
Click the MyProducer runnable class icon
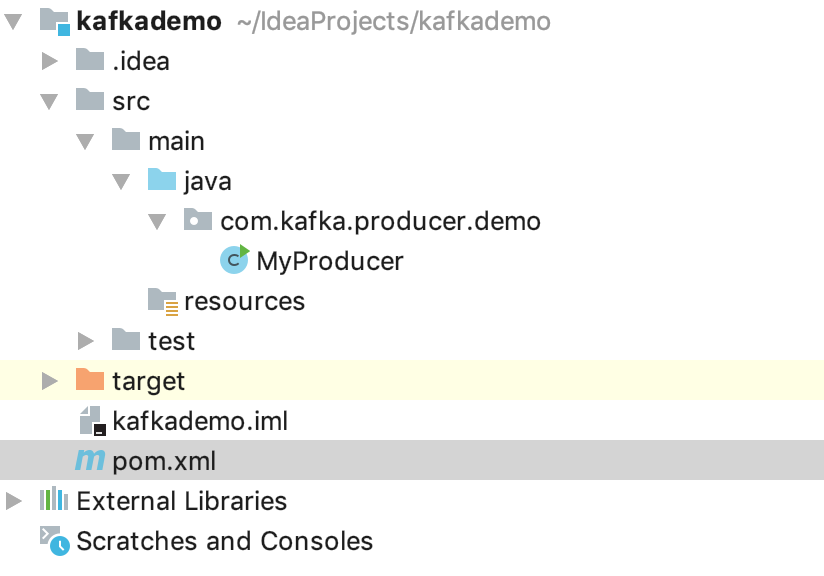coord(235,260)
